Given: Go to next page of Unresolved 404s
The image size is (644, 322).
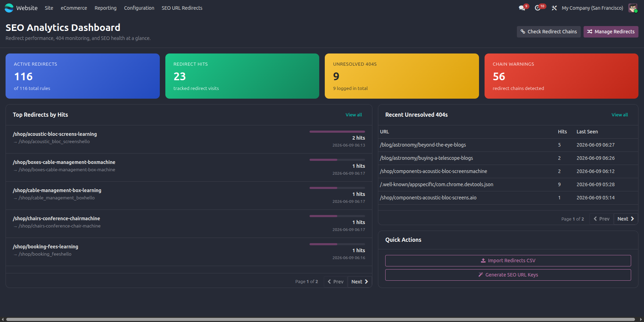Looking at the screenshot, I should [x=626, y=219].
